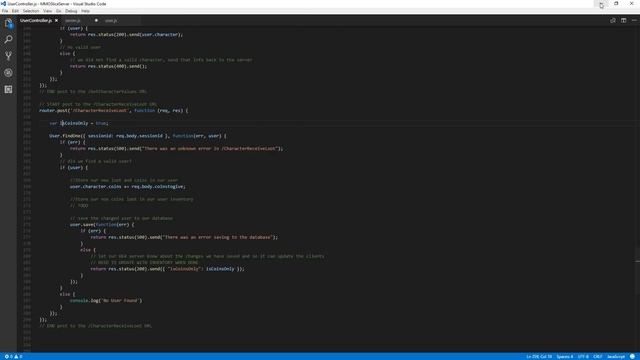
Task: Click the CRLF line ending selector
Action: [598, 356]
